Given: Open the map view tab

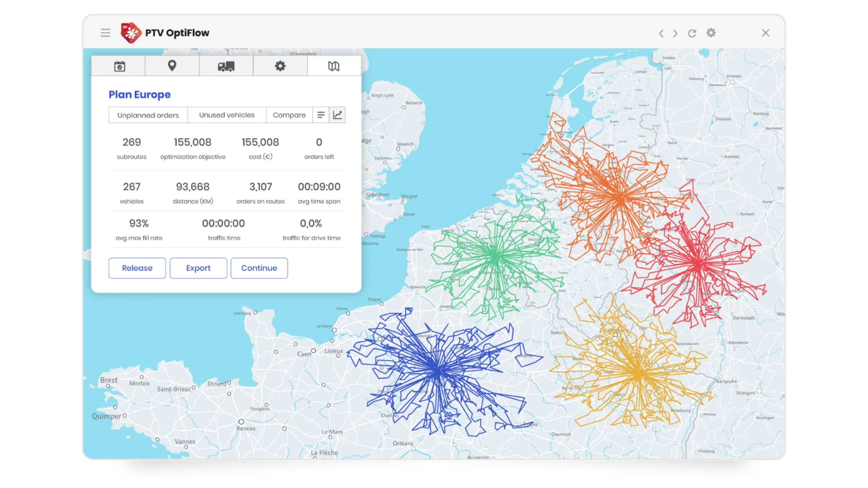Looking at the screenshot, I should pos(334,66).
